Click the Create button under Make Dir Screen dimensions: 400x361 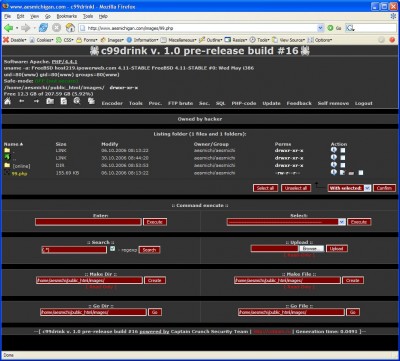(x=155, y=280)
